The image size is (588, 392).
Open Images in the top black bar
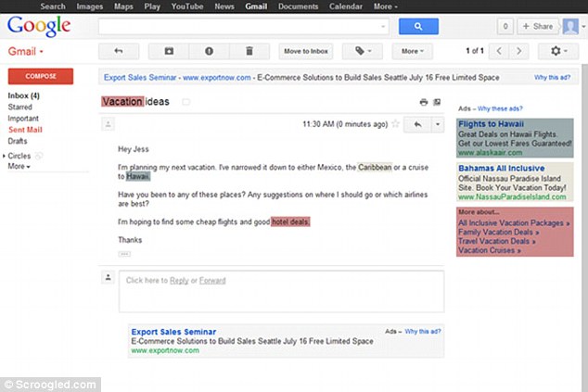click(90, 6)
